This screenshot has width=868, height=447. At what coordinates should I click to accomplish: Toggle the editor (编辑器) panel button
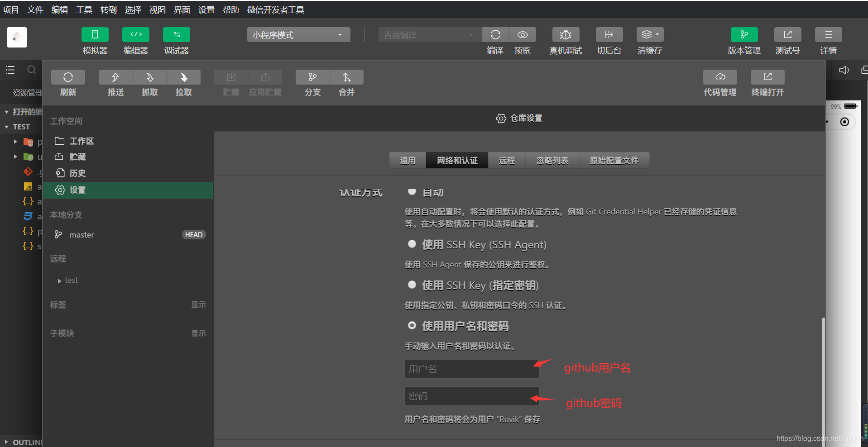[x=135, y=35]
